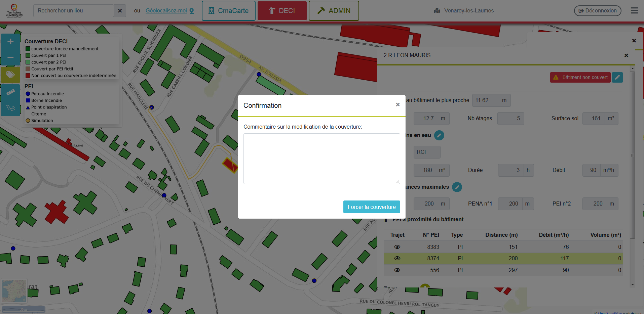Viewport: 644px width, 314px height.
Task: Zoom in on the map
Action: 10,42
